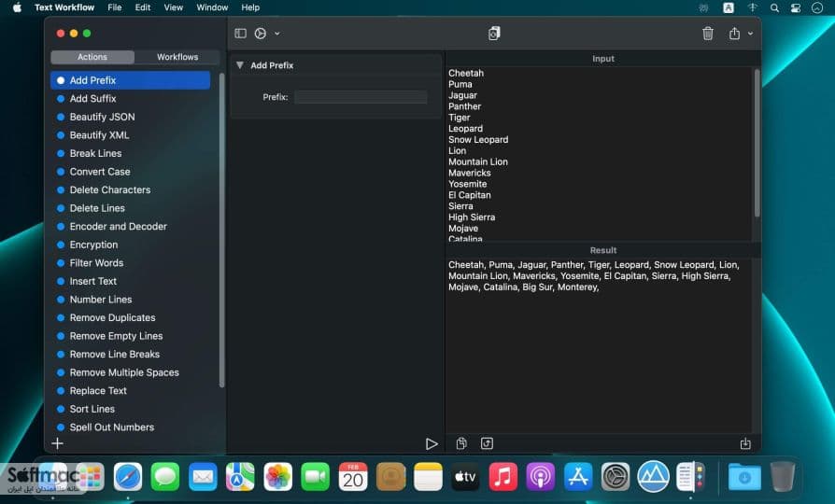
Task: Click the actions list scrollbar
Action: click(x=221, y=230)
